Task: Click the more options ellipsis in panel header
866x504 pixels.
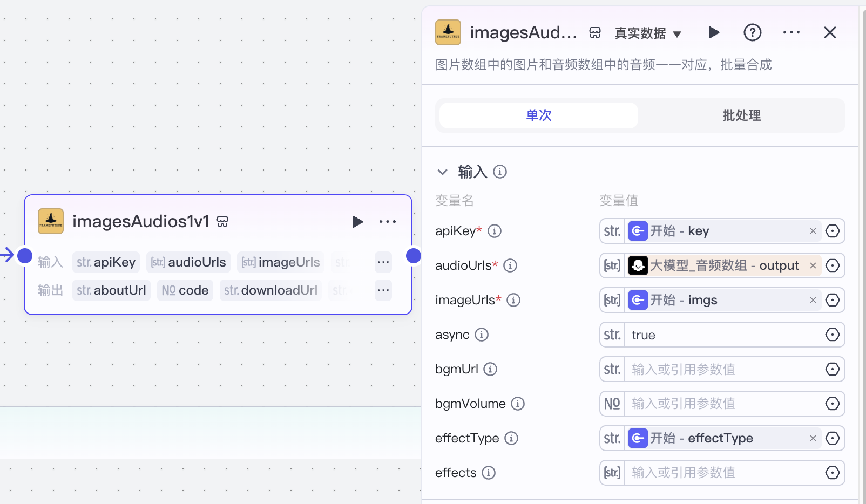Action: coord(791,32)
